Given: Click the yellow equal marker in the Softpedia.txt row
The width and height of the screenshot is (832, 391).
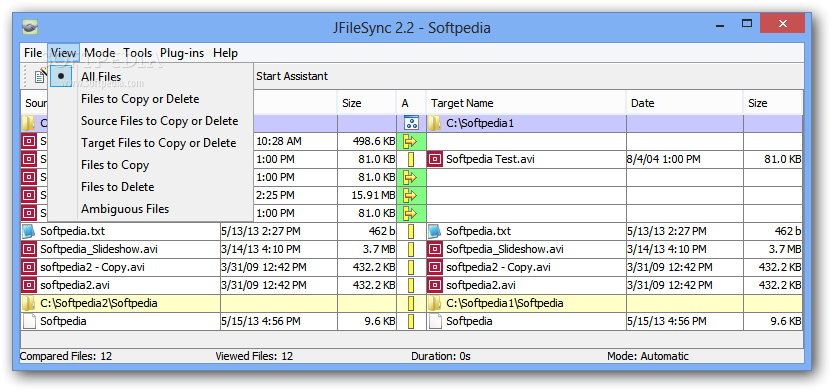Looking at the screenshot, I should pyautogui.click(x=411, y=231).
